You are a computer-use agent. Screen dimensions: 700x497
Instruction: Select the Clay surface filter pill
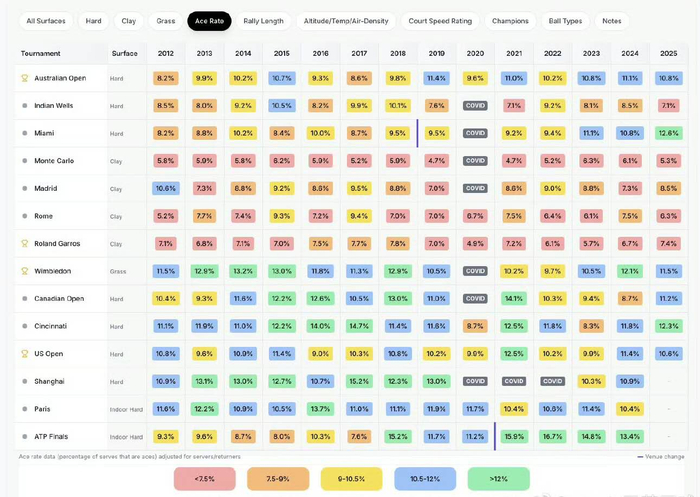129,21
